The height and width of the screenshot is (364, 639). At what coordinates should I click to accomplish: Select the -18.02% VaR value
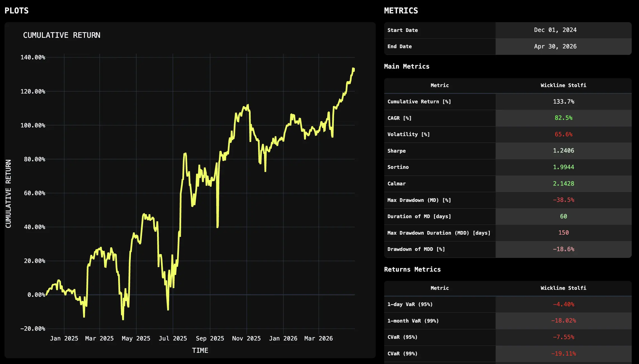point(563,321)
